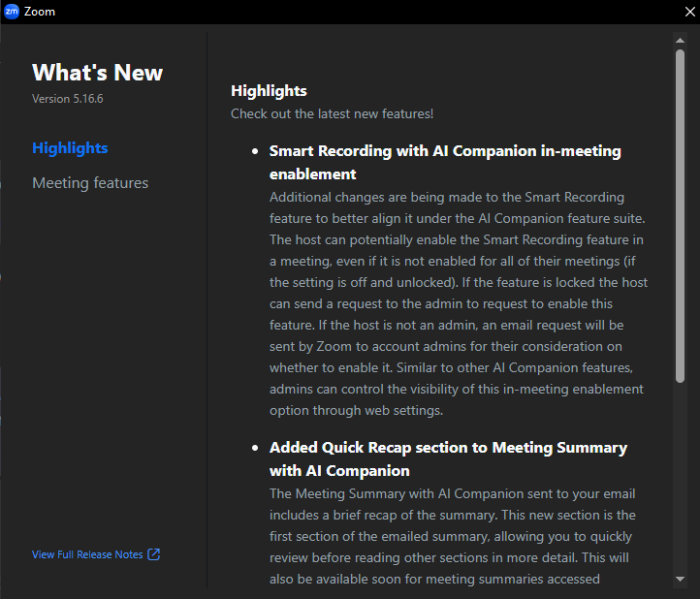Click the What's New title
The width and height of the screenshot is (700, 599).
click(x=97, y=73)
